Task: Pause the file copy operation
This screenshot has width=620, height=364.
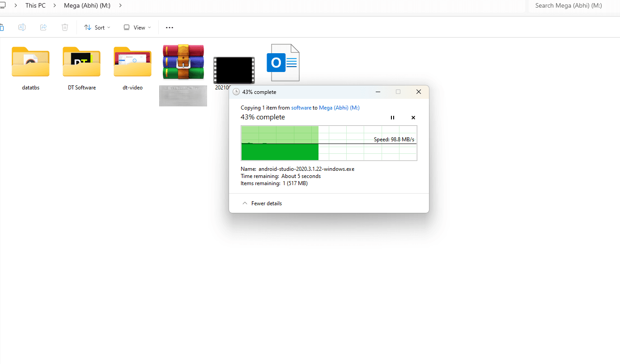Action: pyautogui.click(x=392, y=118)
